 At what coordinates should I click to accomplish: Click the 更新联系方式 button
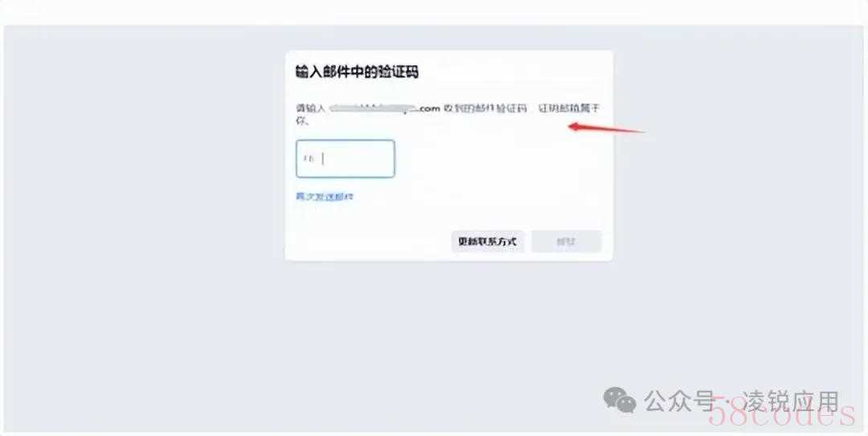488,241
